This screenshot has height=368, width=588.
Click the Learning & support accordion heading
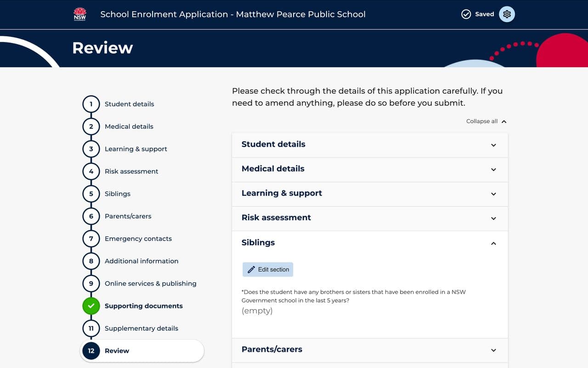point(282,193)
